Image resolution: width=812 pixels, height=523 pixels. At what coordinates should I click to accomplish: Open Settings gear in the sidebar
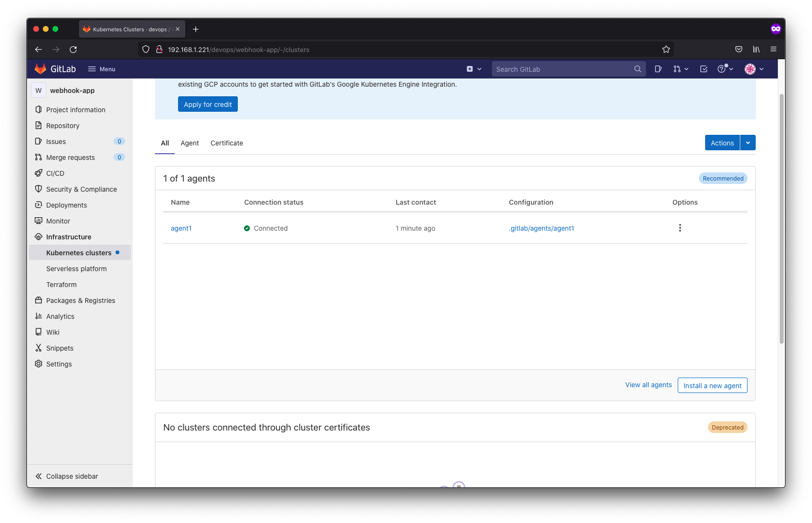coord(59,364)
